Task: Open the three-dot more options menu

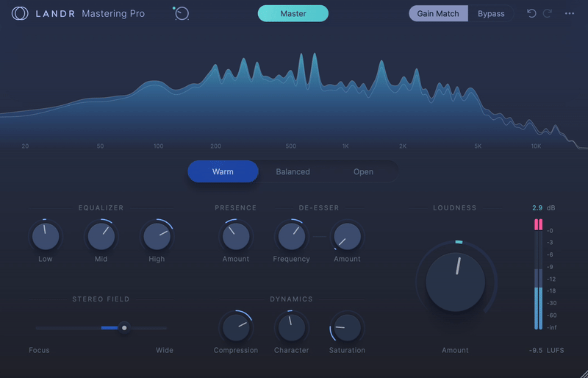Action: click(569, 13)
